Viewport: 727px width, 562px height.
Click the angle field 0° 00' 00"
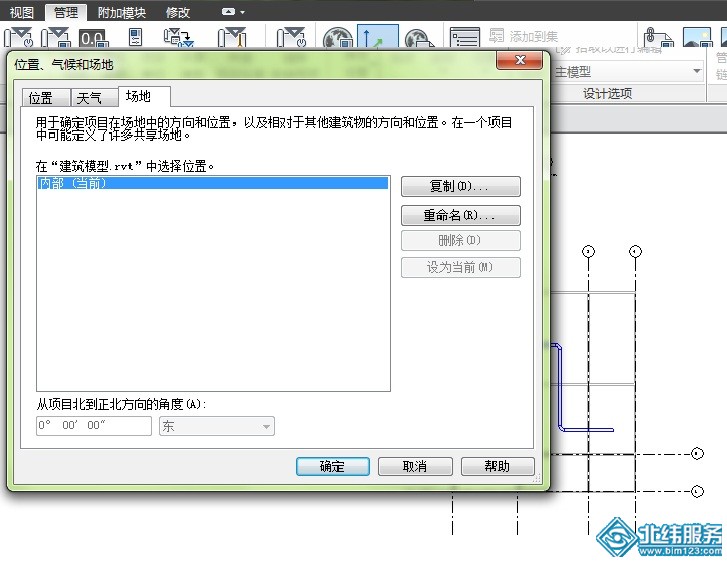coord(94,426)
